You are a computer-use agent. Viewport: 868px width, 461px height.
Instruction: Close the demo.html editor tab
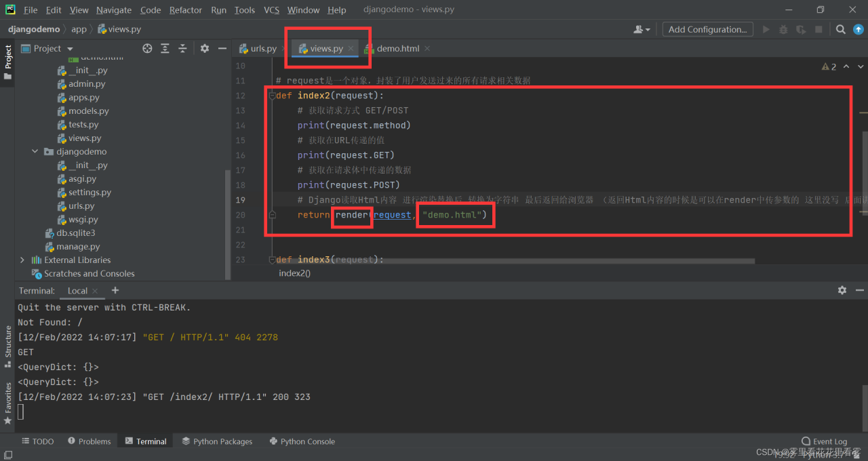click(427, 49)
